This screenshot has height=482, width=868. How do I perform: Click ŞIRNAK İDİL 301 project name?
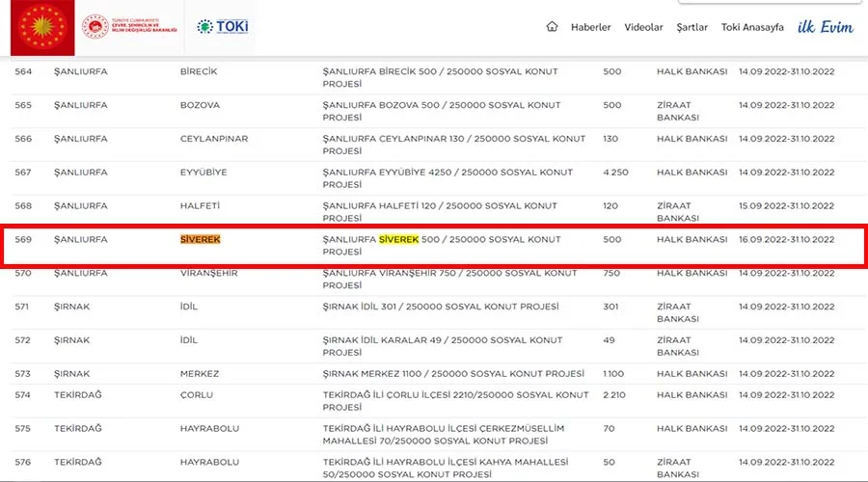coord(441,307)
